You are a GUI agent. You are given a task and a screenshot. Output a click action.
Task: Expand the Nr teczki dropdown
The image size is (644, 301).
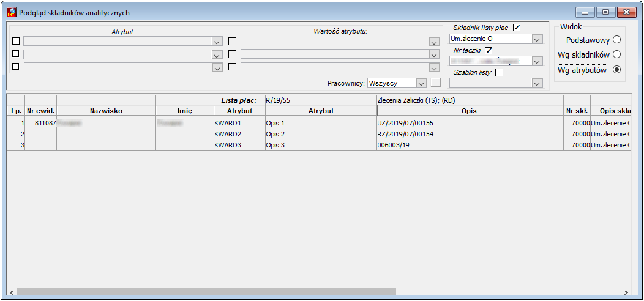point(536,61)
